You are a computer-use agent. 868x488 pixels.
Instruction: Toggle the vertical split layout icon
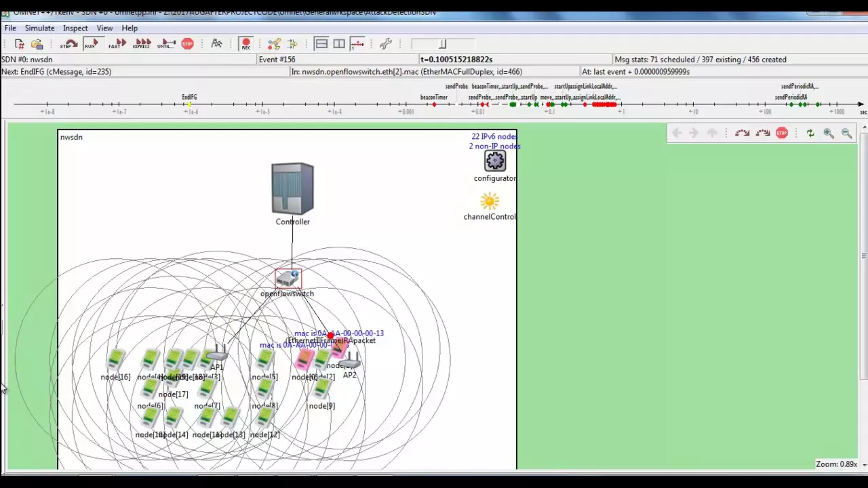339,44
